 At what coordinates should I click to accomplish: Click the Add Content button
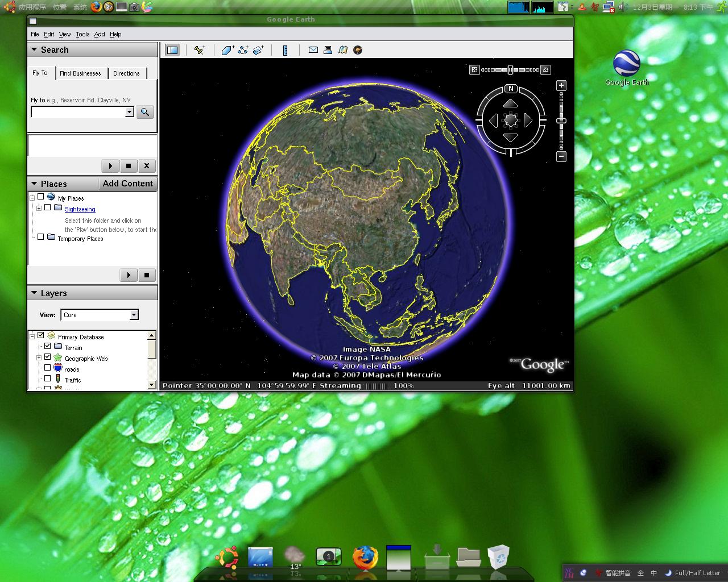tap(128, 184)
